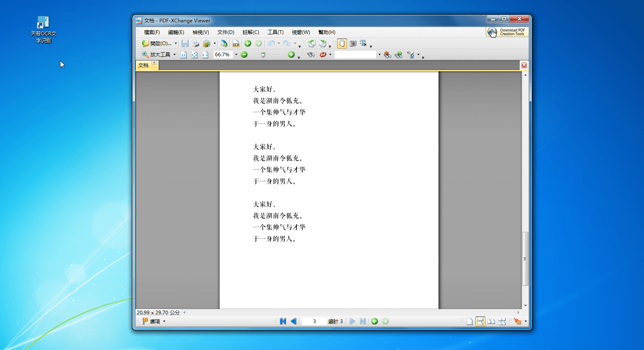Select continuous page layout icon
644x350 pixels.
pyautogui.click(x=480, y=321)
